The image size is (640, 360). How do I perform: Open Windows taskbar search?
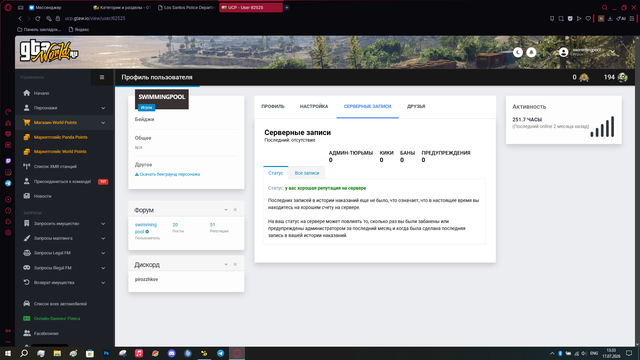pos(24,353)
